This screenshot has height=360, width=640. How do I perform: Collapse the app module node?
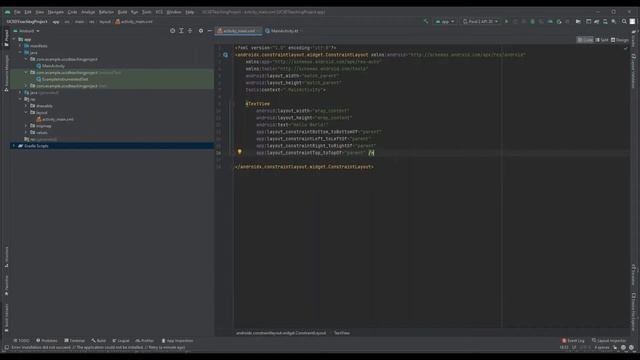(14, 40)
